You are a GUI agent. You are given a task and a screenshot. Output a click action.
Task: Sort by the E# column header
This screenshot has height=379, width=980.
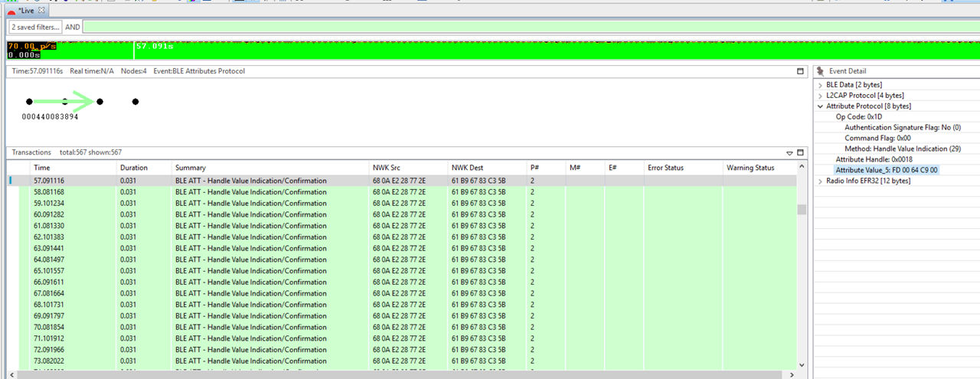(x=624, y=168)
